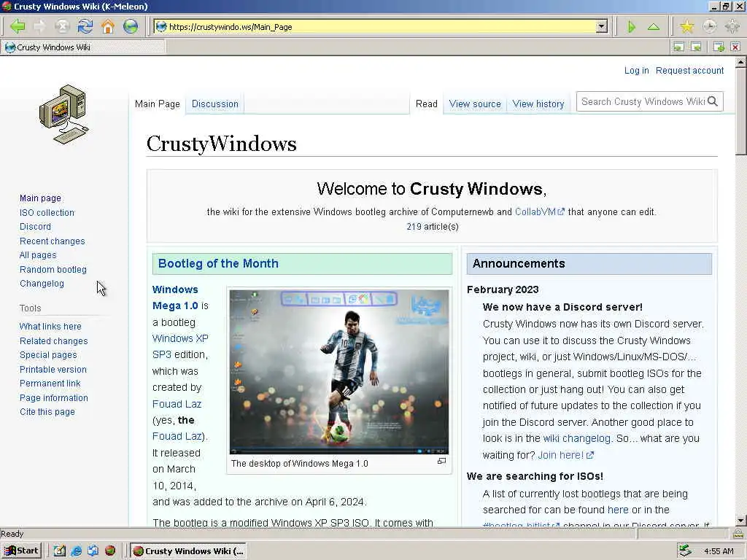
Task: Click the Stop loading icon
Action: 62,26
